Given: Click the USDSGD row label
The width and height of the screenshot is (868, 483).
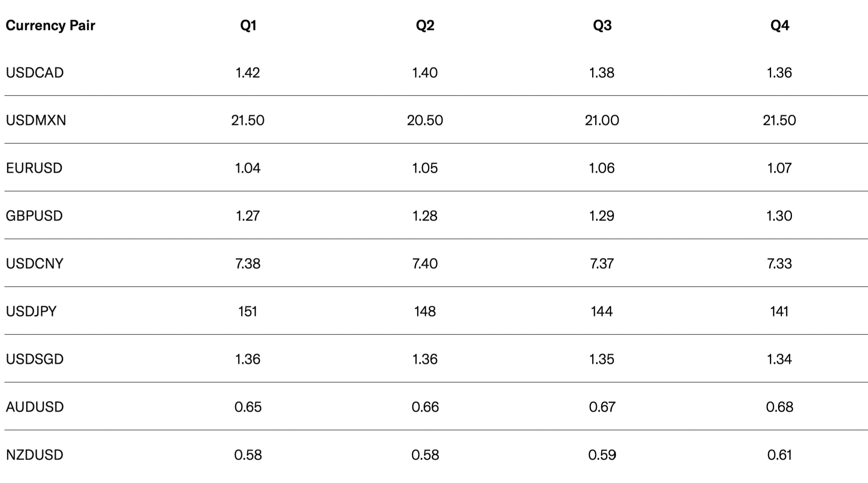Looking at the screenshot, I should (x=35, y=359).
